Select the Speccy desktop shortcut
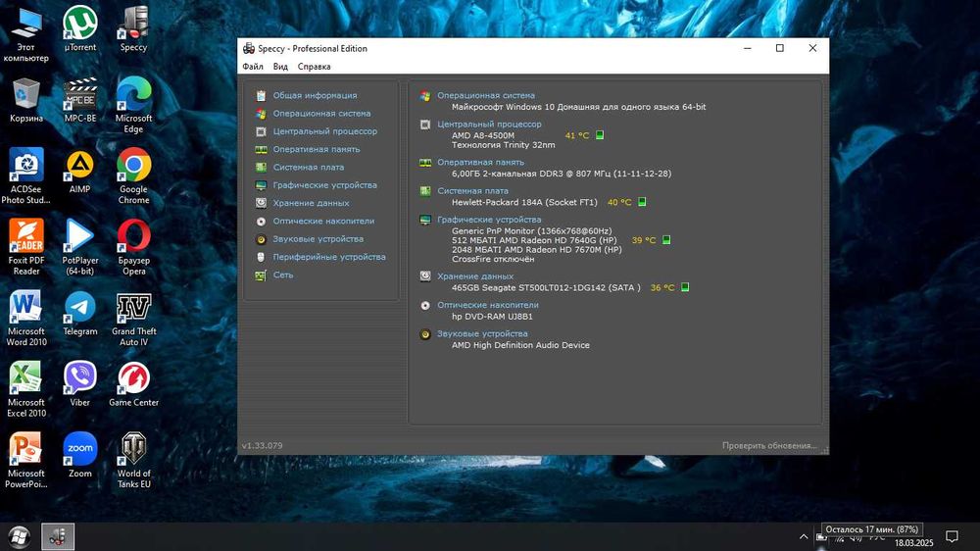 (133, 28)
